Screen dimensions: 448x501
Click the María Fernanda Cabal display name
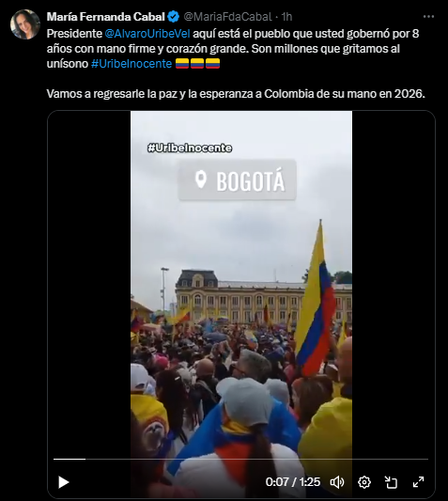point(106,17)
